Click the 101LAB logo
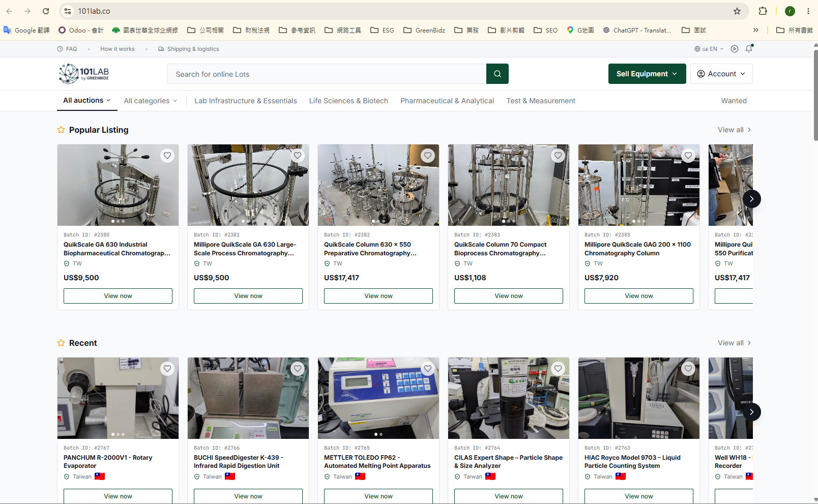Viewport: 818px width, 504px height. [84, 74]
